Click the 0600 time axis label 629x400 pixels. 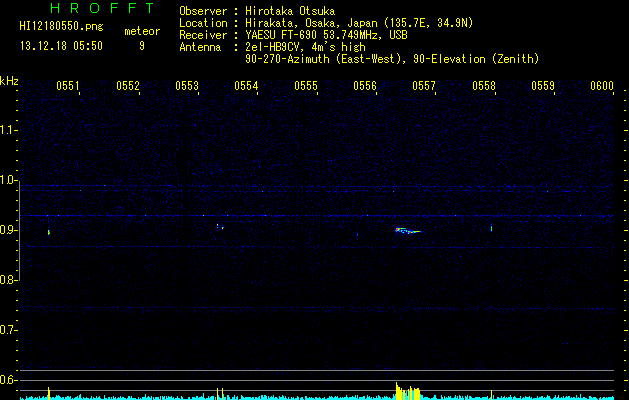point(602,86)
